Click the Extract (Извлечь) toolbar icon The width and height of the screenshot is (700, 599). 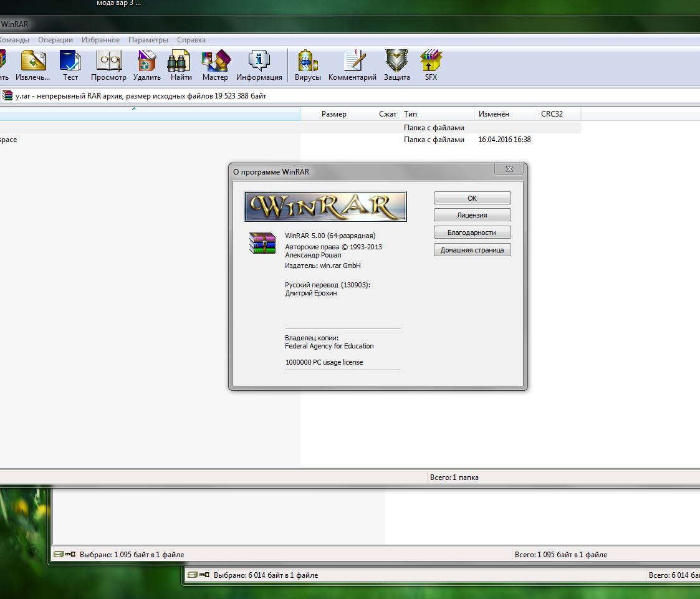pyautogui.click(x=33, y=62)
